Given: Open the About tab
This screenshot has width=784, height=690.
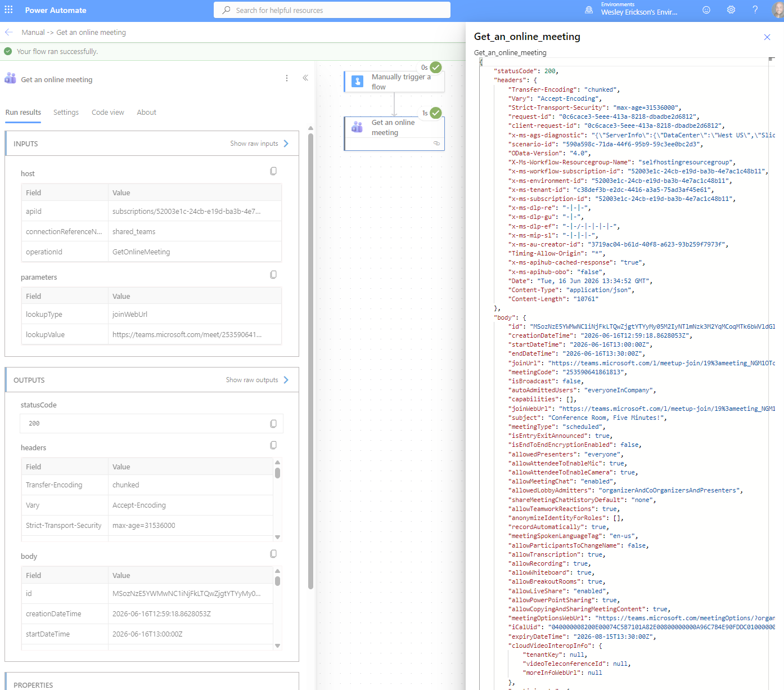Looking at the screenshot, I should coord(147,113).
